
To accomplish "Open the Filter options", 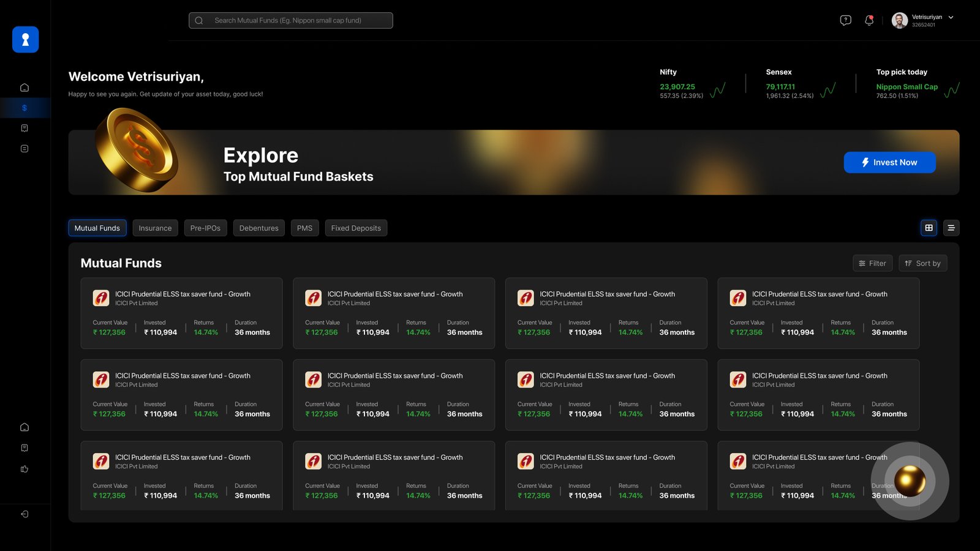I will [873, 263].
